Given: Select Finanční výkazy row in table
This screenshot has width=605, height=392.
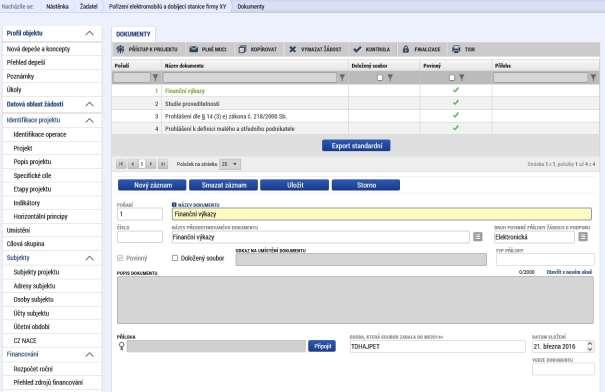Looking at the screenshot, I should click(355, 91).
